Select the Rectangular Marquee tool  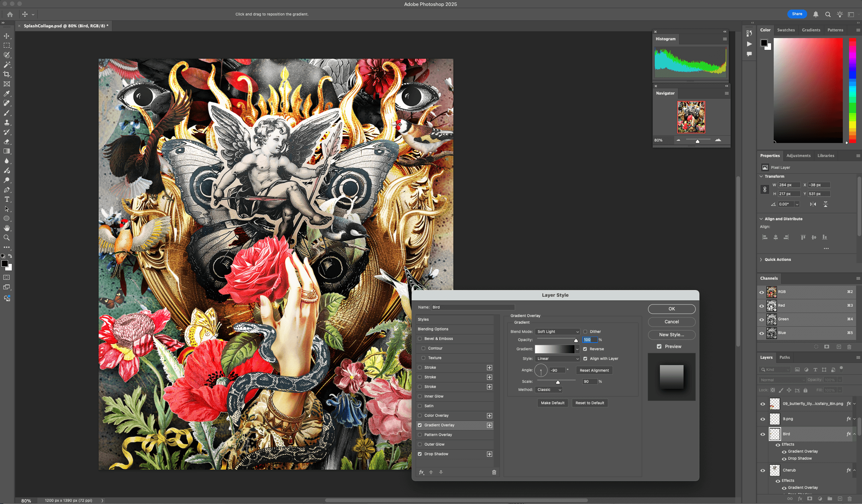pos(7,45)
